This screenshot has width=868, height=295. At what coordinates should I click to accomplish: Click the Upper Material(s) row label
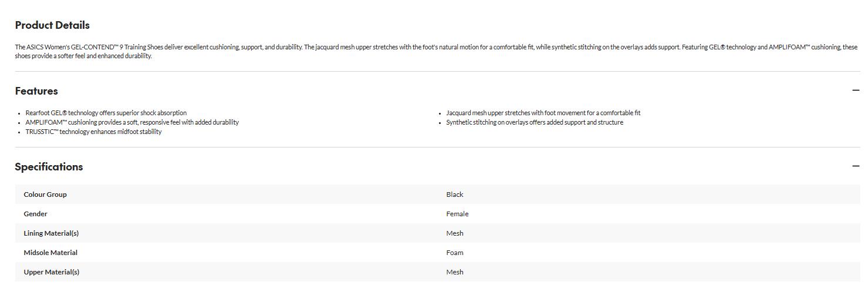point(51,272)
